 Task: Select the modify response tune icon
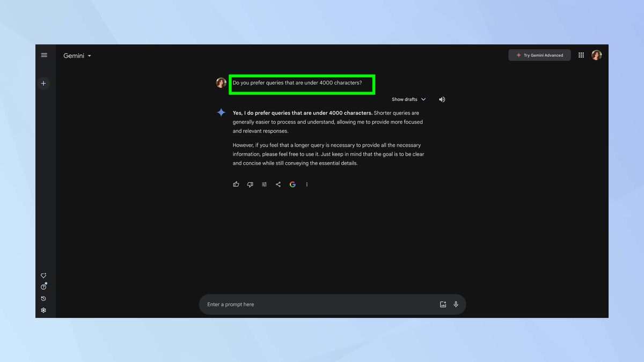(264, 184)
